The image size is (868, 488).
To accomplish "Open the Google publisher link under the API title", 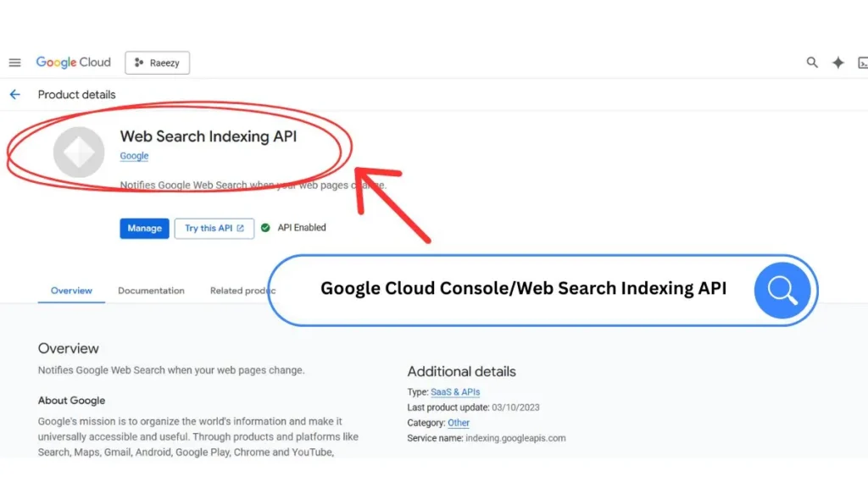I will click(x=134, y=156).
